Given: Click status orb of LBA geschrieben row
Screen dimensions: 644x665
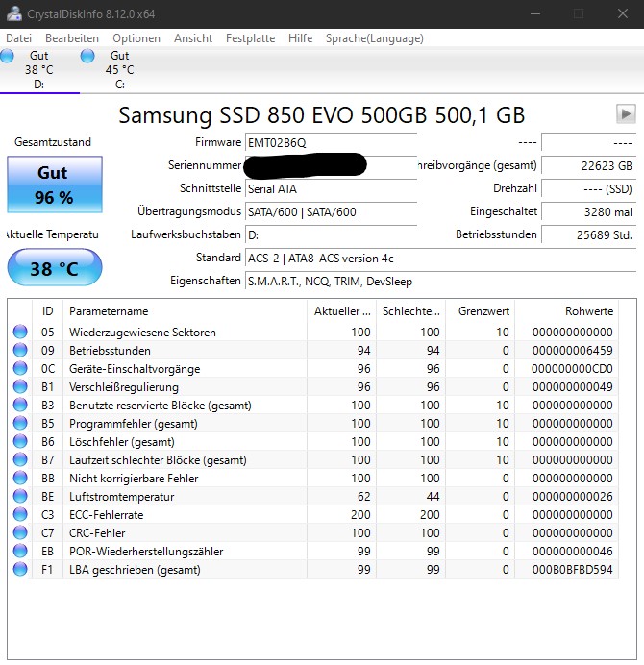Looking at the screenshot, I should tap(20, 569).
